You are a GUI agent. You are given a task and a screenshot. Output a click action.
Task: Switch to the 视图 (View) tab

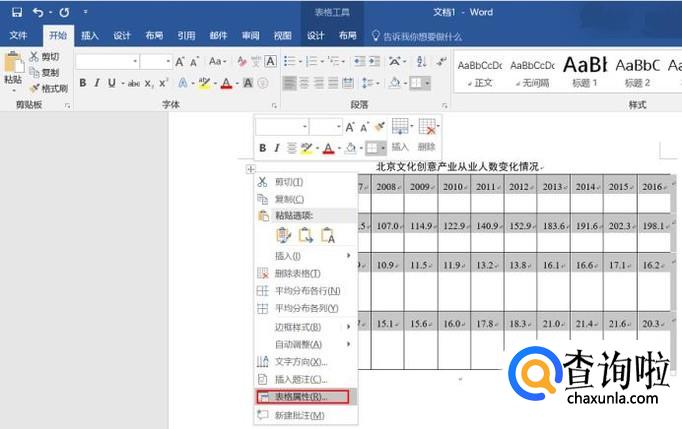click(x=283, y=36)
